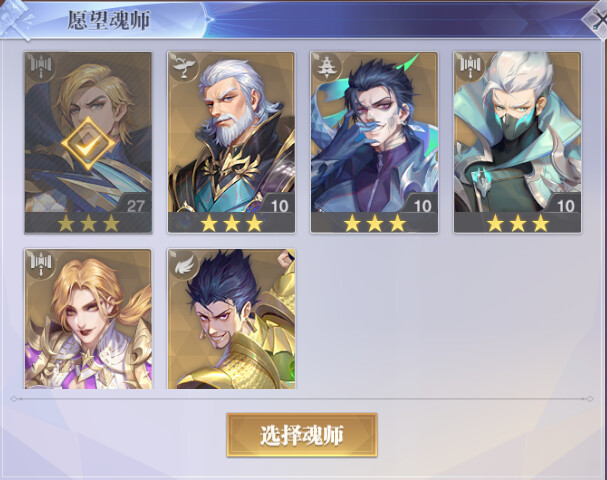
Task: Click the class emblem on blonde woman card
Action: (41, 263)
